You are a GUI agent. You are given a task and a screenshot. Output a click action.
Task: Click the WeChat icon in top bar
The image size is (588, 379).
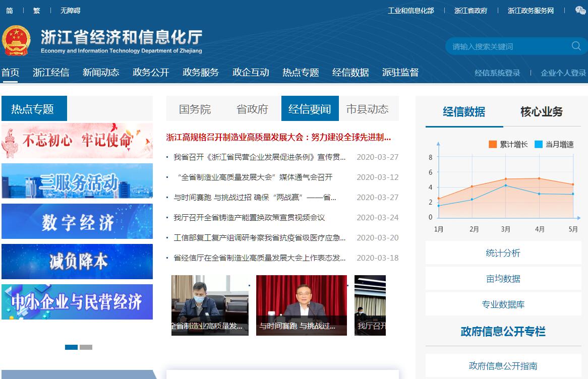tap(580, 11)
